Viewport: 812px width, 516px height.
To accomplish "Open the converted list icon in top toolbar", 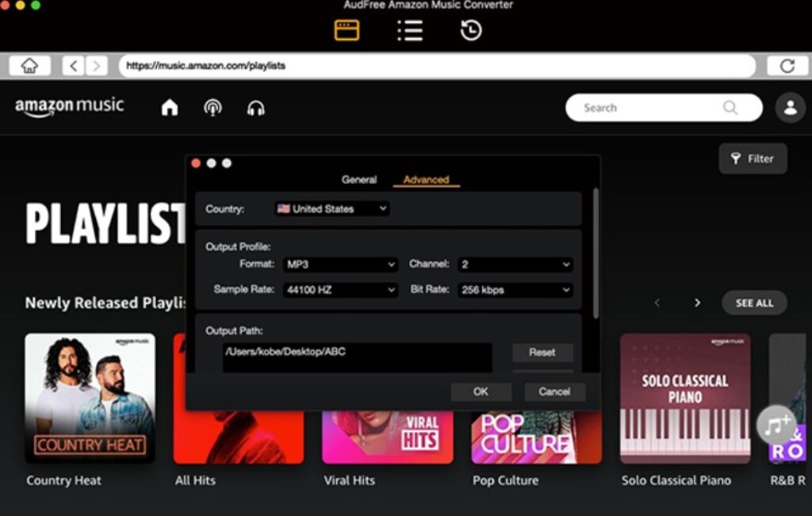I will click(410, 29).
